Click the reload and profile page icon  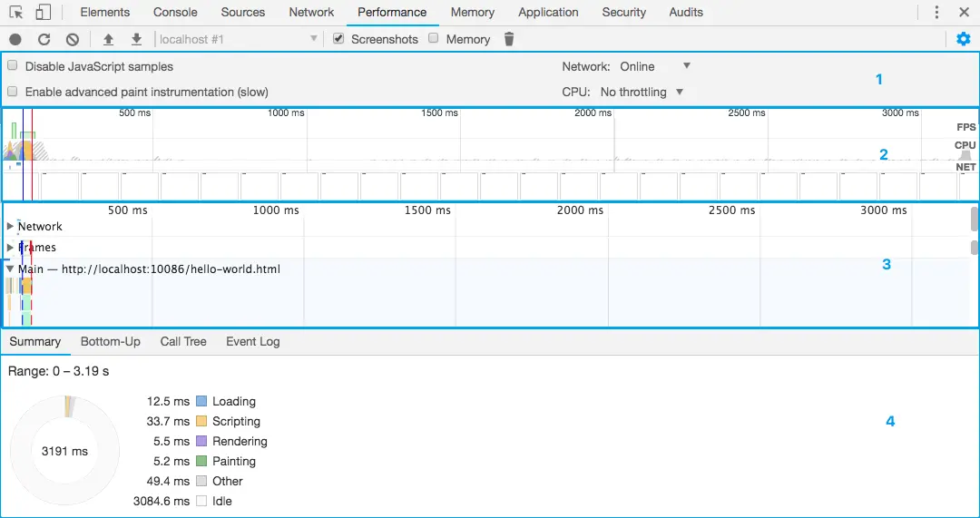click(x=44, y=39)
